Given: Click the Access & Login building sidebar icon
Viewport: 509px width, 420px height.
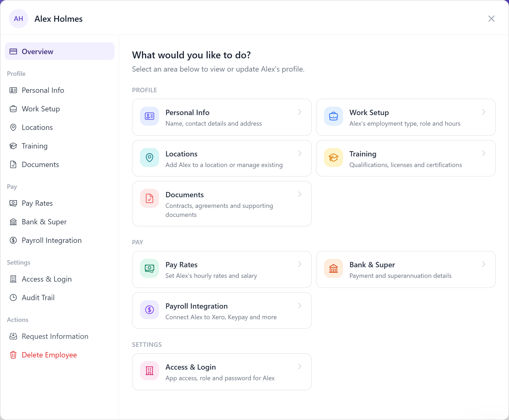Looking at the screenshot, I should point(13,279).
